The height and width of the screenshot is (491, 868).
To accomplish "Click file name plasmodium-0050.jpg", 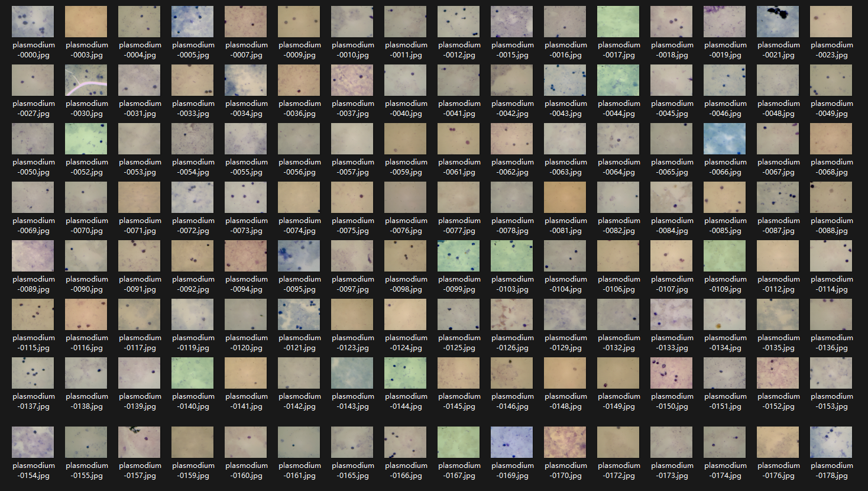I will pos(34,167).
